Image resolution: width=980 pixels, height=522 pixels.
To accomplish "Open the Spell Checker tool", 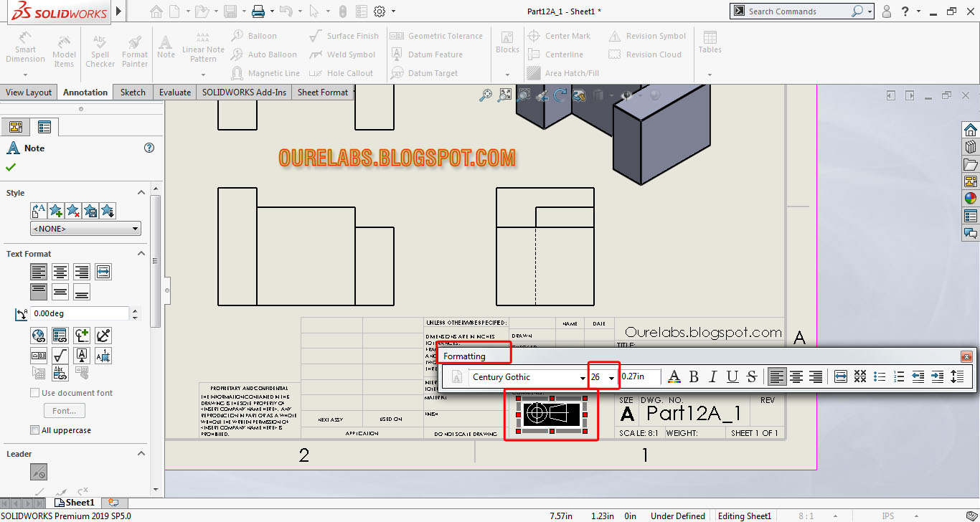I will 100,49.
